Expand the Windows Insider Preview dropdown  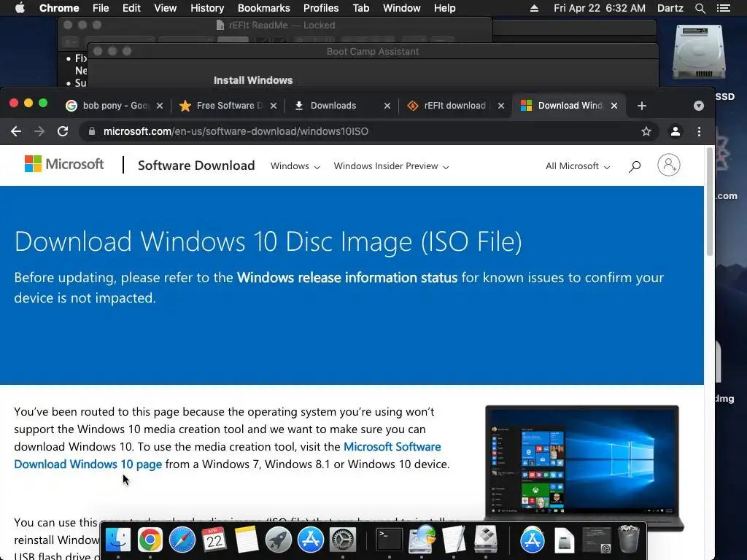(391, 166)
